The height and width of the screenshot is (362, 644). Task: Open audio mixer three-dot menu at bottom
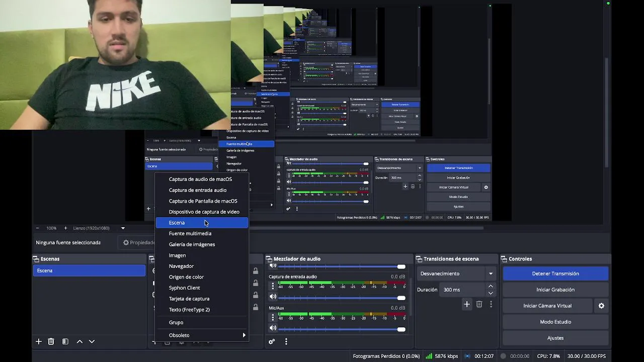coord(286,341)
